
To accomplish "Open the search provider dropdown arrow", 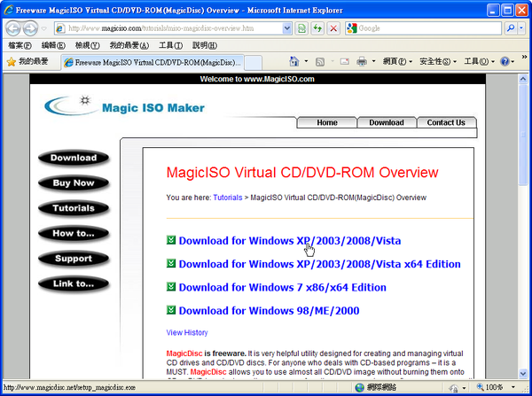I will pyautogui.click(x=521, y=28).
